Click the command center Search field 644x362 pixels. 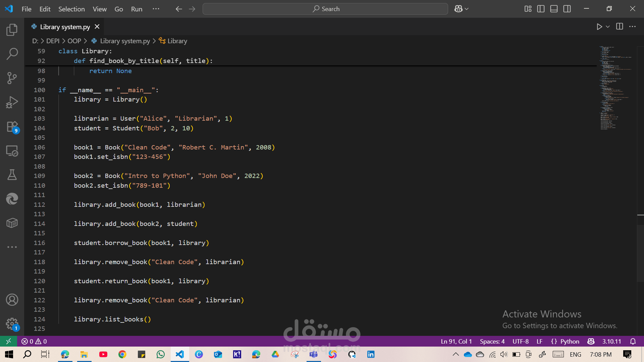pyautogui.click(x=325, y=9)
